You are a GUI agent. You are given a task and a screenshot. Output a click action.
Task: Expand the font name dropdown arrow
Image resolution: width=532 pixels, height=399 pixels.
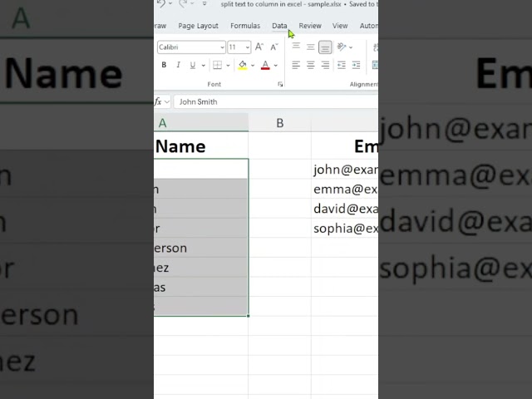click(x=222, y=47)
